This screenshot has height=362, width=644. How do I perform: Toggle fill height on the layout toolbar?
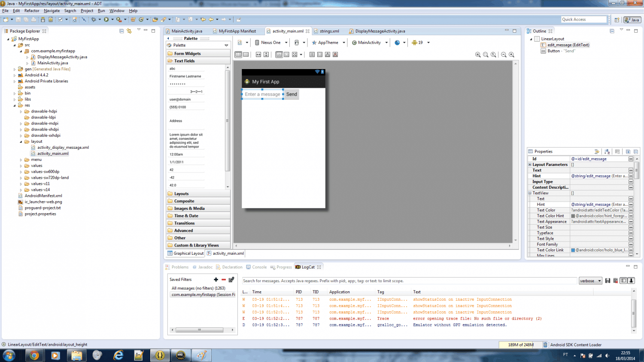pos(266,54)
